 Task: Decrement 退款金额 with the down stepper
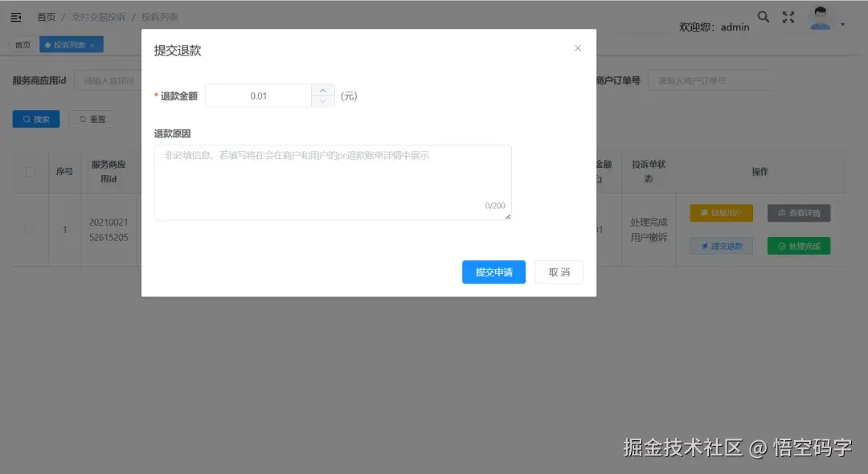click(x=323, y=100)
